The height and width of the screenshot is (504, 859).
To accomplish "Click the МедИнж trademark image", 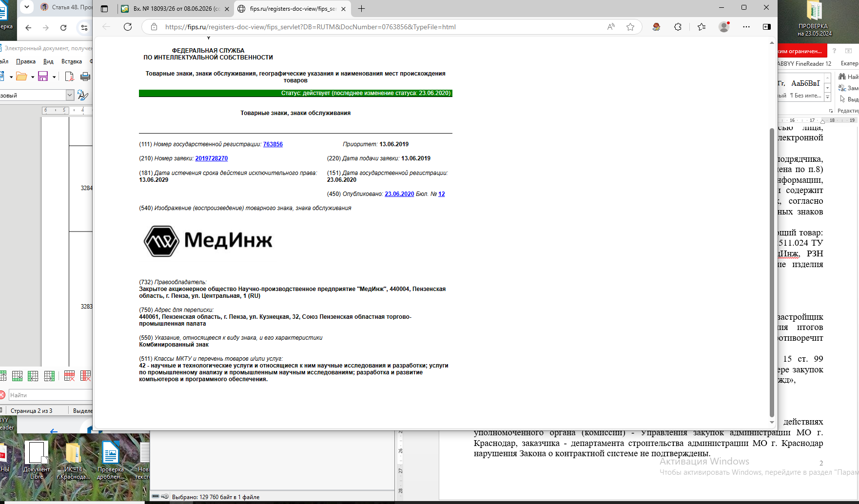I will point(208,241).
